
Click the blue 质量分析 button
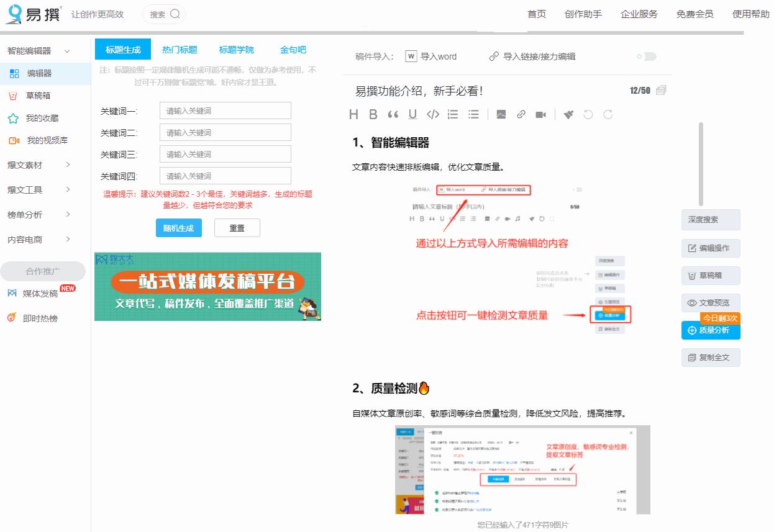[711, 330]
